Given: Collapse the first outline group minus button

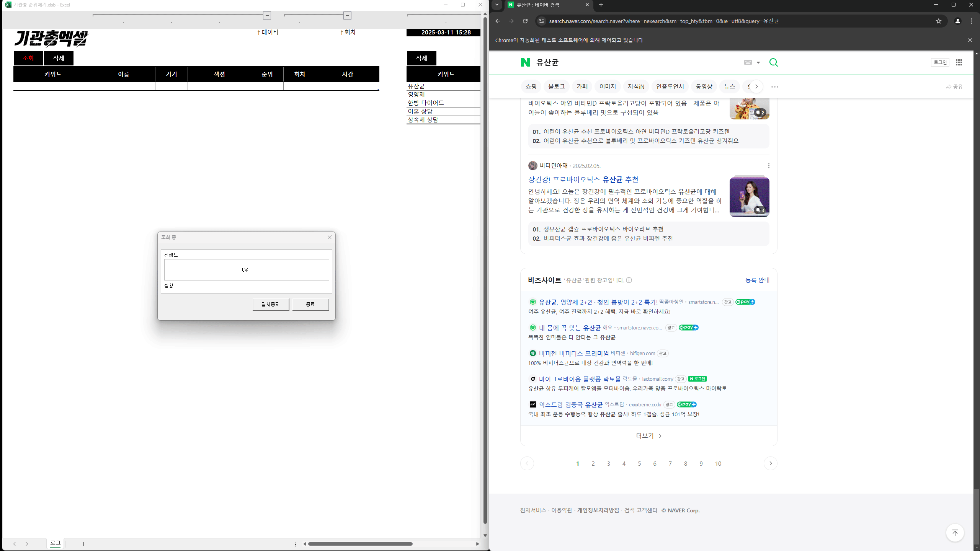Looking at the screenshot, I should pos(267,15).
